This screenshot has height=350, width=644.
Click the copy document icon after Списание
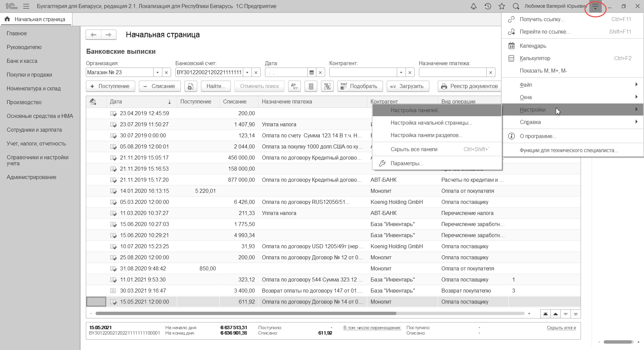point(191,86)
